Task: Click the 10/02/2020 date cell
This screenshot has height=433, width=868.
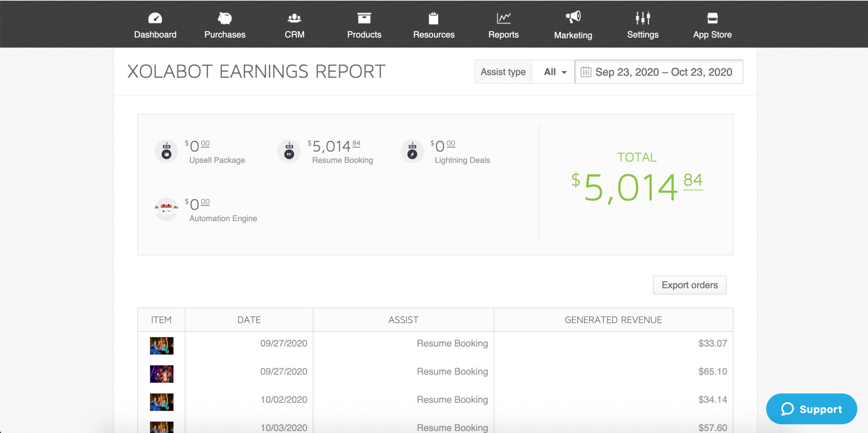Action: [x=283, y=400]
